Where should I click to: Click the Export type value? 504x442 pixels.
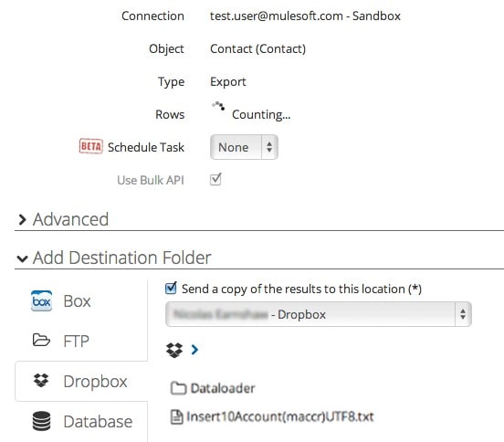pyautogui.click(x=228, y=81)
